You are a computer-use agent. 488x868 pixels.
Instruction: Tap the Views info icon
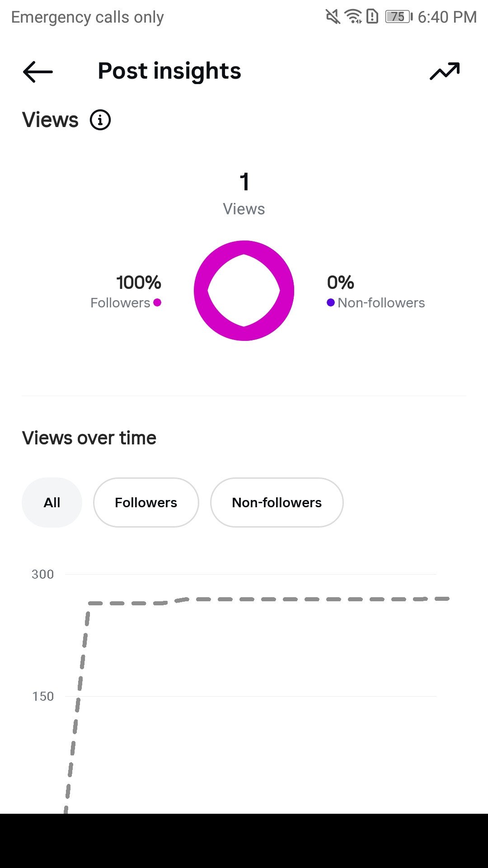(100, 120)
